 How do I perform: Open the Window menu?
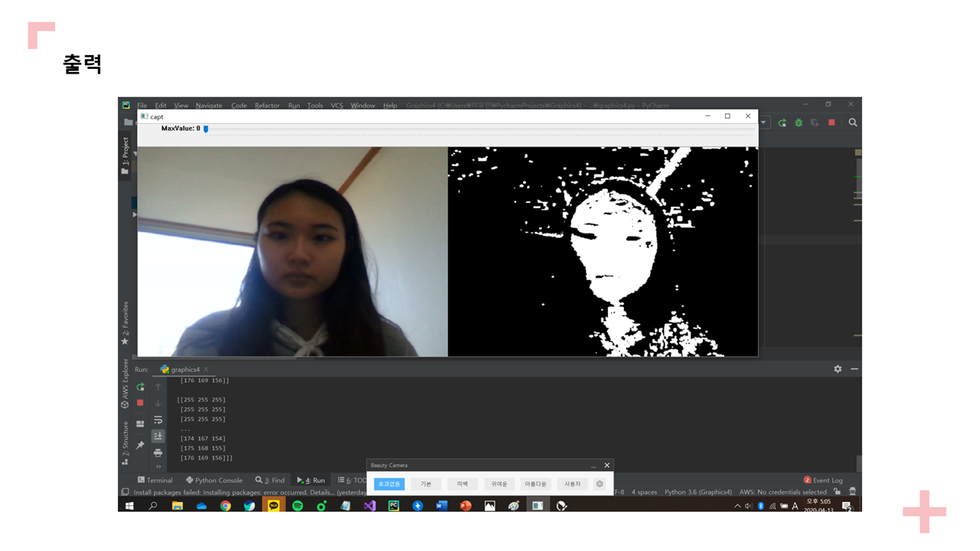[x=363, y=106]
